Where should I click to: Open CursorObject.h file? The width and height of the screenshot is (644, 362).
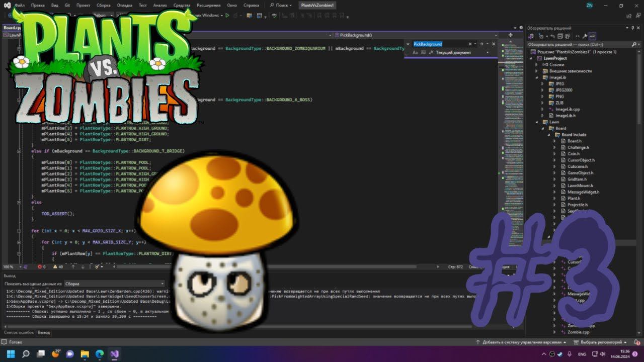coord(577,160)
